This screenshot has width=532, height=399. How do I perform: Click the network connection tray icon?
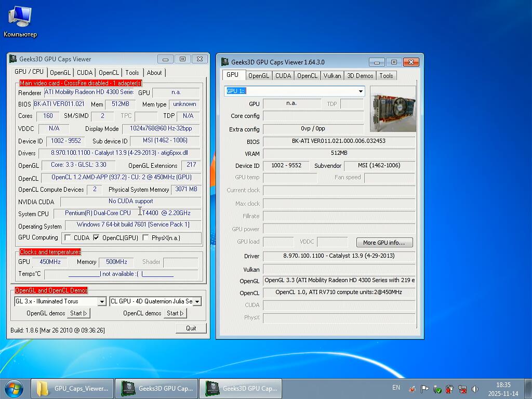462,389
